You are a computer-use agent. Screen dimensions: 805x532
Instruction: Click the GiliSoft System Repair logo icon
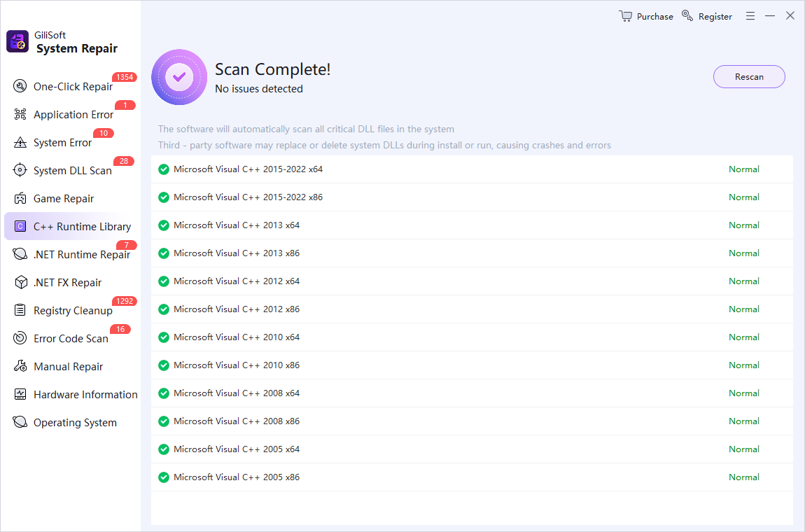[17, 41]
